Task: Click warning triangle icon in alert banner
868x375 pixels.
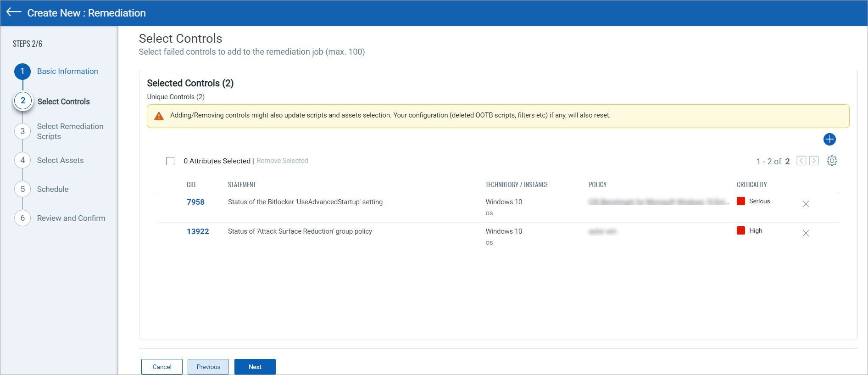Action: tap(159, 116)
